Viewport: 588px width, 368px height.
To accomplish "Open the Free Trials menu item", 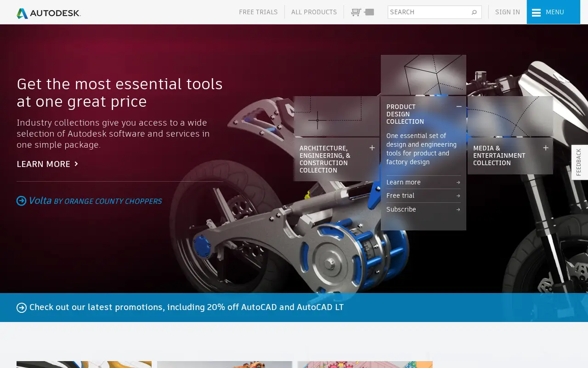I will [x=258, y=12].
